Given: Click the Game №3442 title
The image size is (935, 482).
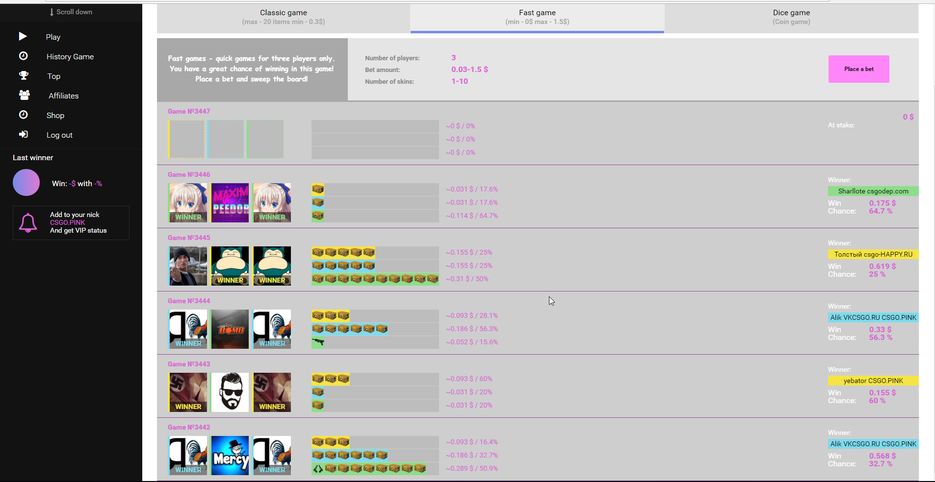Looking at the screenshot, I should point(188,428).
